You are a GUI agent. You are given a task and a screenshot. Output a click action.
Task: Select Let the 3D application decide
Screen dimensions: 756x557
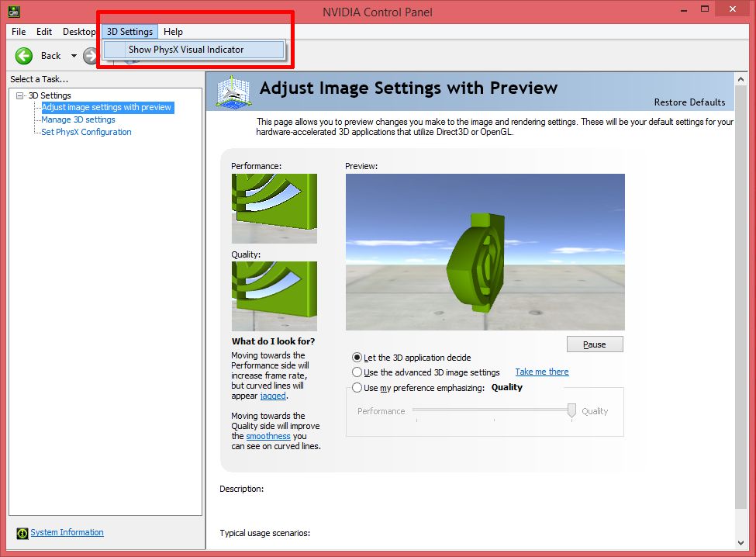pos(357,358)
